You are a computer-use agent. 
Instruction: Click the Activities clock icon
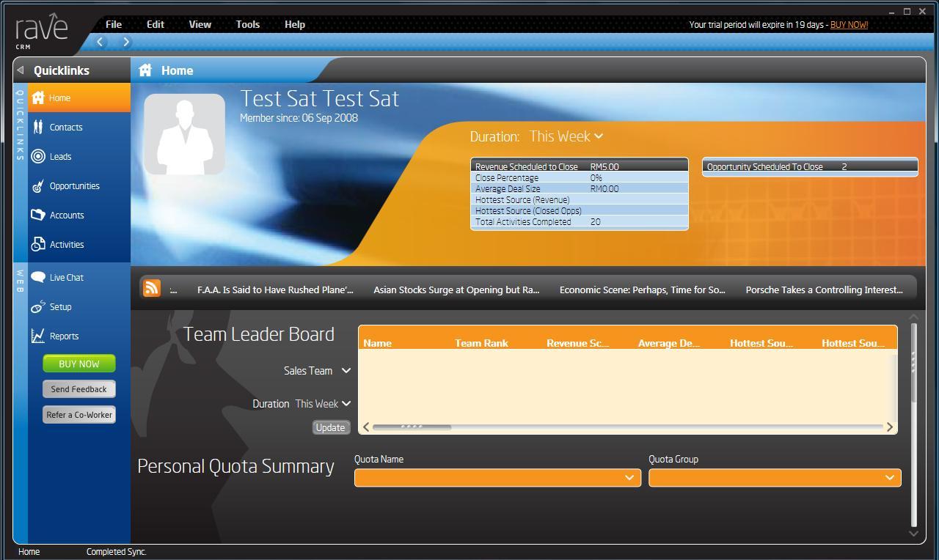click(x=38, y=245)
